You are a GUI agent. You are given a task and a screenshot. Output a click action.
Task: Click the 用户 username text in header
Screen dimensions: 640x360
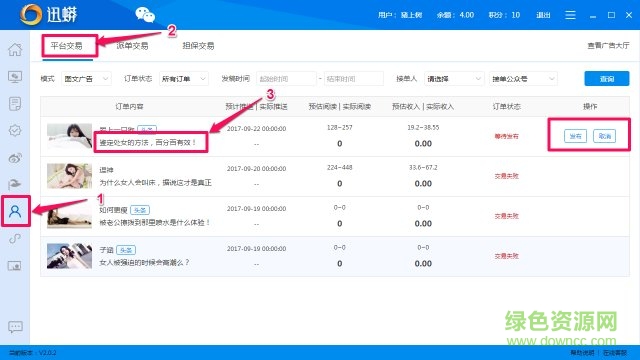pos(400,15)
